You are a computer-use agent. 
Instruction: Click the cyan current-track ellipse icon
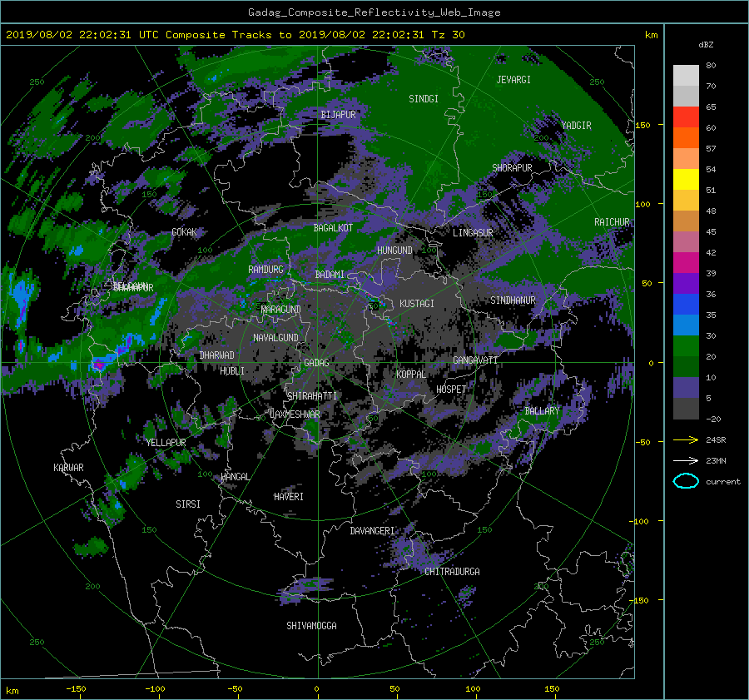click(x=686, y=481)
